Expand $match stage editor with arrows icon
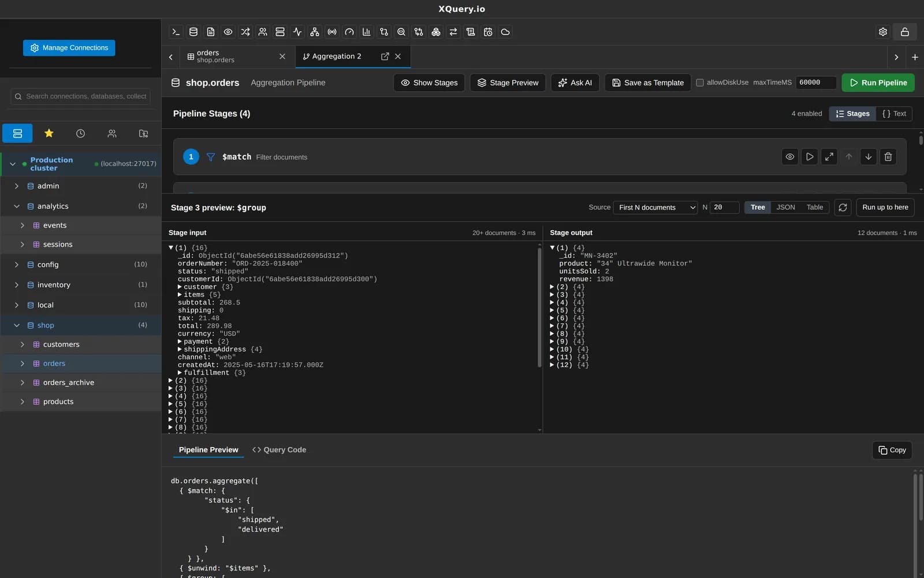This screenshot has height=578, width=924. click(829, 157)
